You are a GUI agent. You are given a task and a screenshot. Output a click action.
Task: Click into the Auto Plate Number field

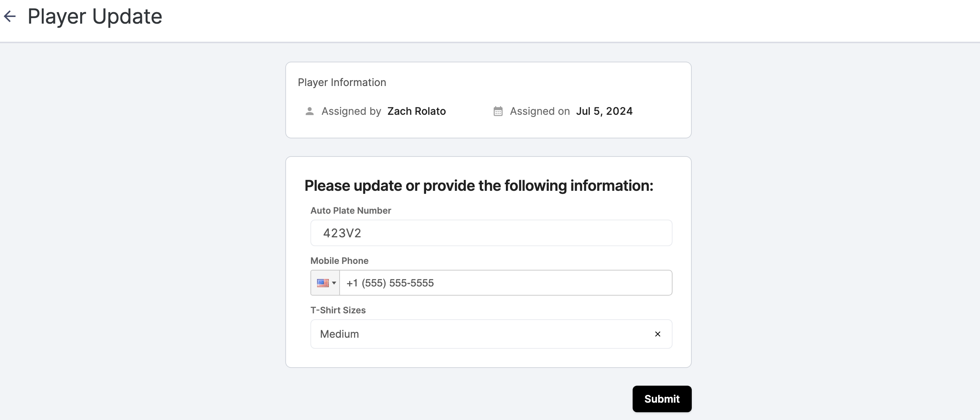tap(491, 233)
